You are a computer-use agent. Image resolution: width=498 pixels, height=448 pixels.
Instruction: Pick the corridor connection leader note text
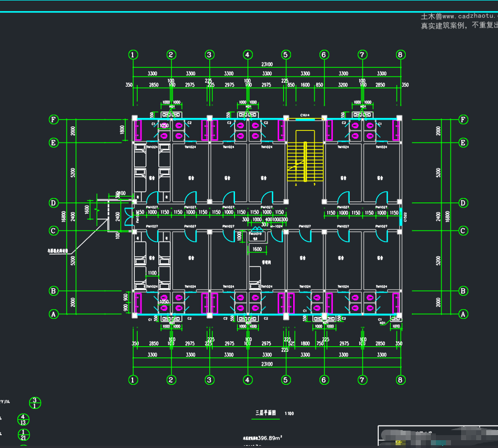pos(58,251)
